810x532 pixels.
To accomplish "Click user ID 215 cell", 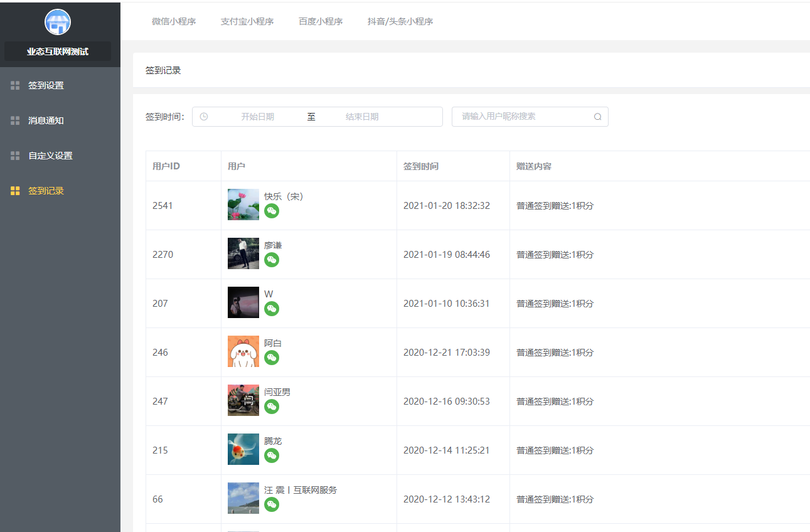I will click(x=160, y=450).
